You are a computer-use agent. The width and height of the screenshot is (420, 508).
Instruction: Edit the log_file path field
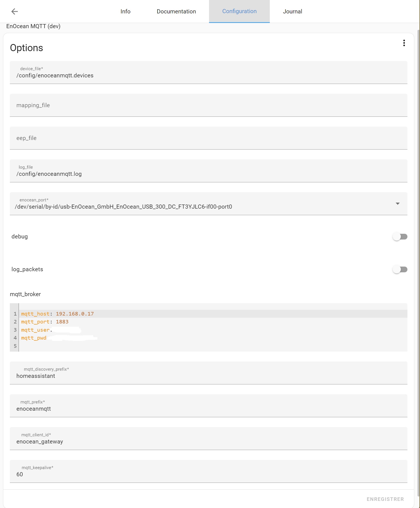(x=208, y=174)
